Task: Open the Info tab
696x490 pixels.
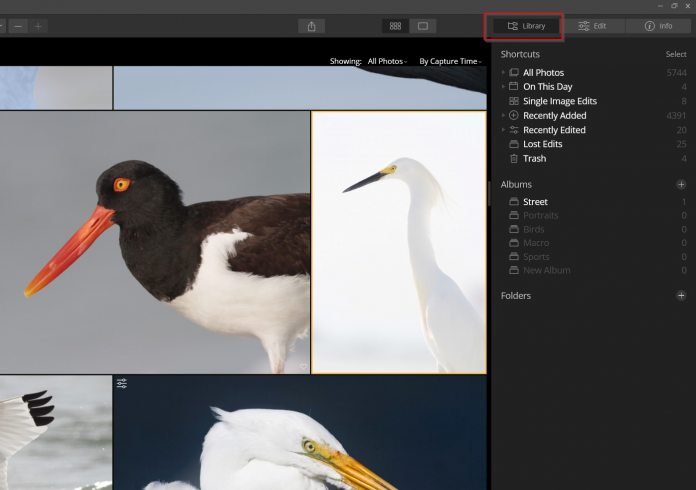Action: (x=658, y=26)
